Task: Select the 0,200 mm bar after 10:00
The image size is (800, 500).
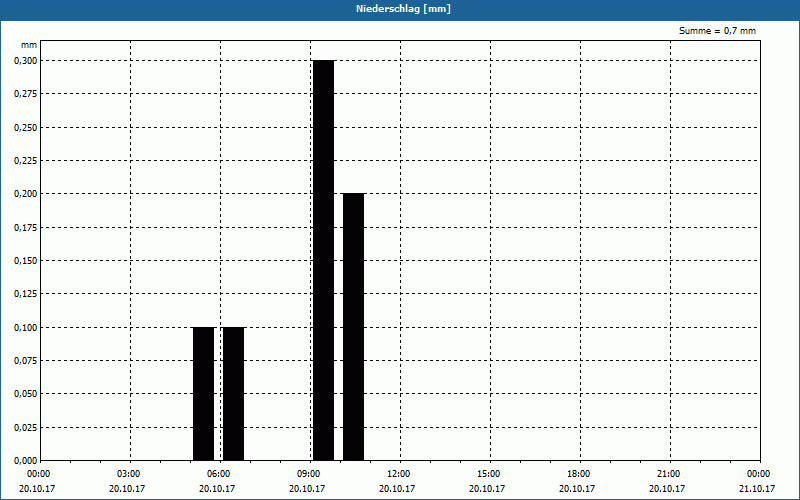Action: pos(354,327)
